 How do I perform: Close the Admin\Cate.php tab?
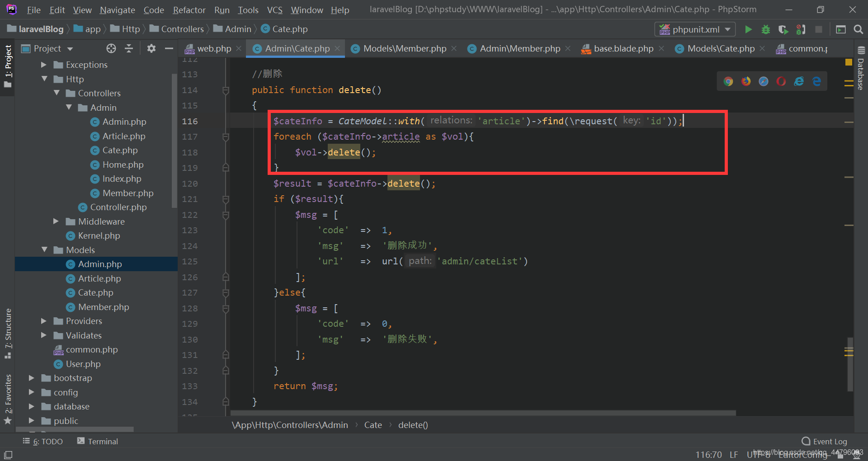tap(337, 48)
